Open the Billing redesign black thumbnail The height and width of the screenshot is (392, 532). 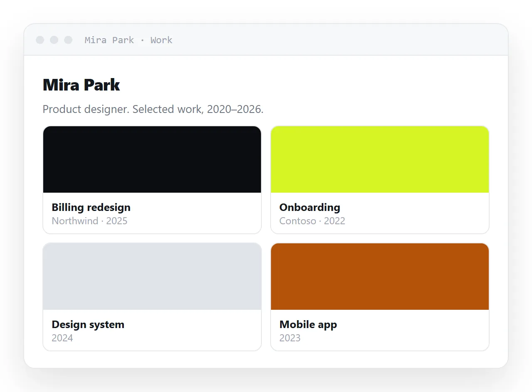(x=152, y=159)
